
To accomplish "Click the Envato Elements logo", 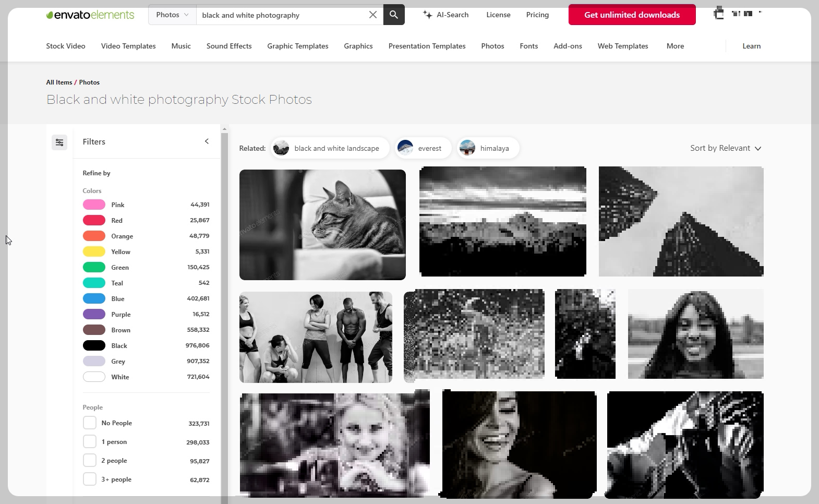I will (90, 15).
